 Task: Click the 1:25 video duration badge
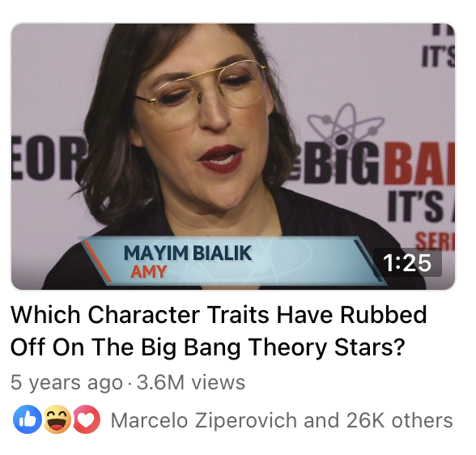click(x=406, y=262)
